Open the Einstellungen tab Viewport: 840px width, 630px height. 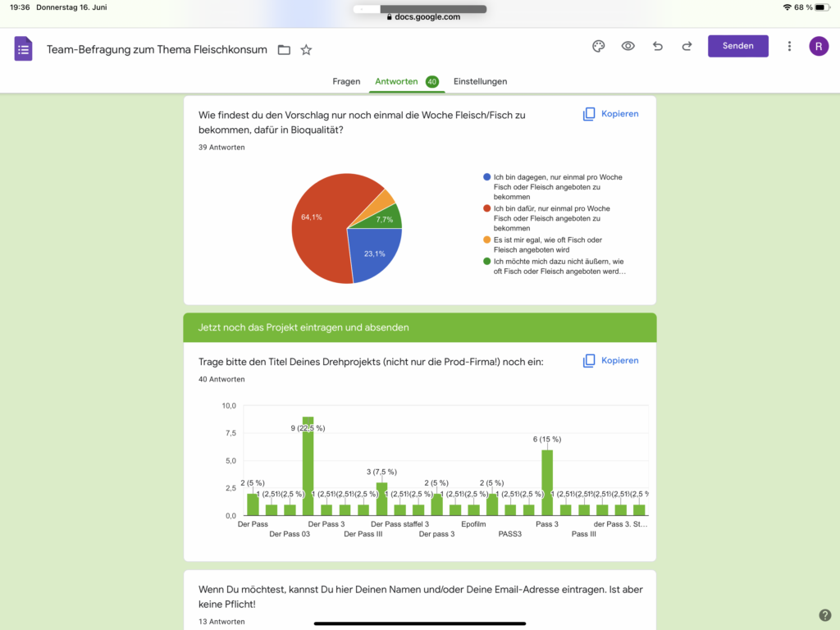click(480, 81)
